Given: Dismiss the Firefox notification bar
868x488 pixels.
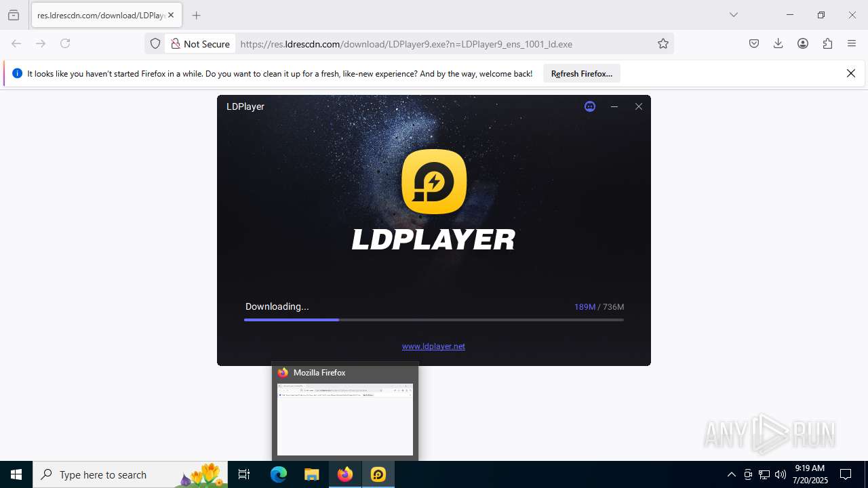Looking at the screenshot, I should click(851, 73).
